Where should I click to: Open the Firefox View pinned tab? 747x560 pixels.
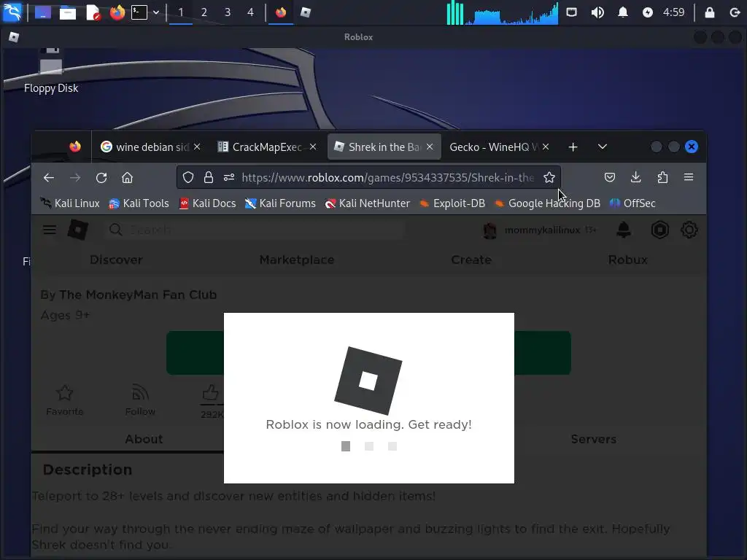[75, 147]
